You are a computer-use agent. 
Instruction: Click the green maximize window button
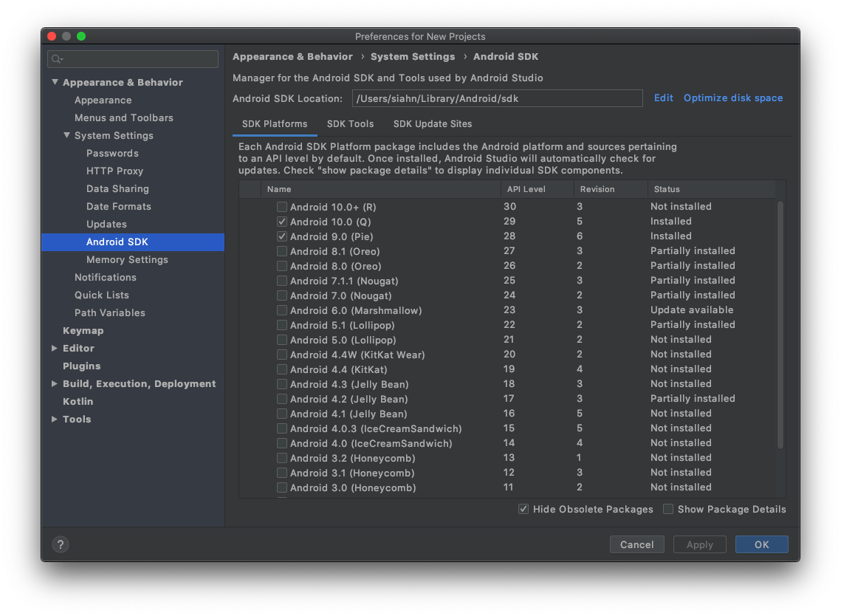81,36
